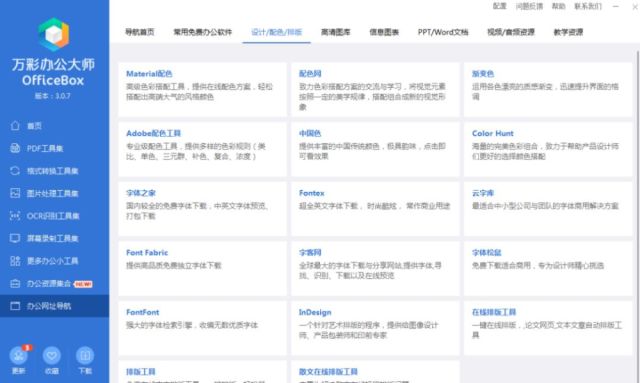Click the 下载 download icon

pyautogui.click(x=85, y=356)
